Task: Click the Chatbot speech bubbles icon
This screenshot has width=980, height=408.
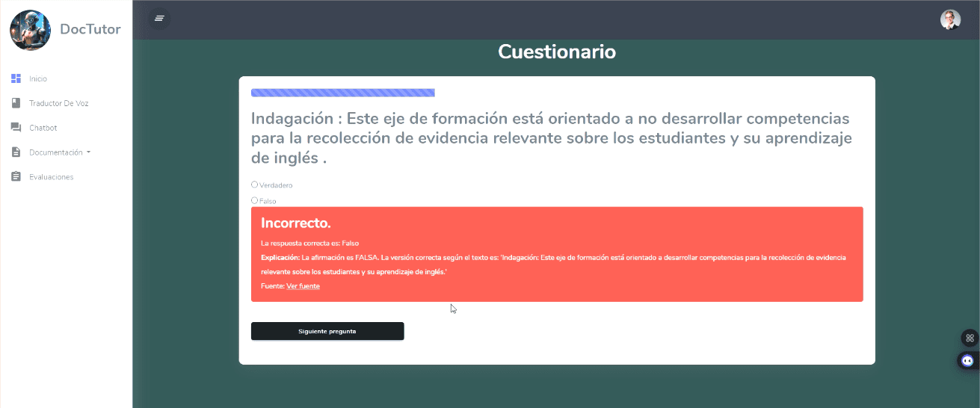Action: [16, 128]
